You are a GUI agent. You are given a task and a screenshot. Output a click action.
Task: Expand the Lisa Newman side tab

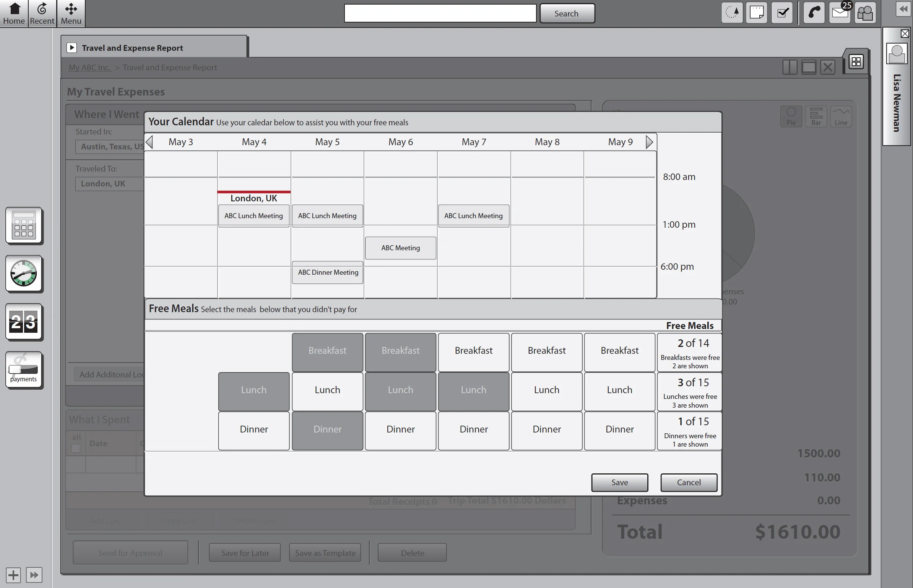click(x=897, y=103)
